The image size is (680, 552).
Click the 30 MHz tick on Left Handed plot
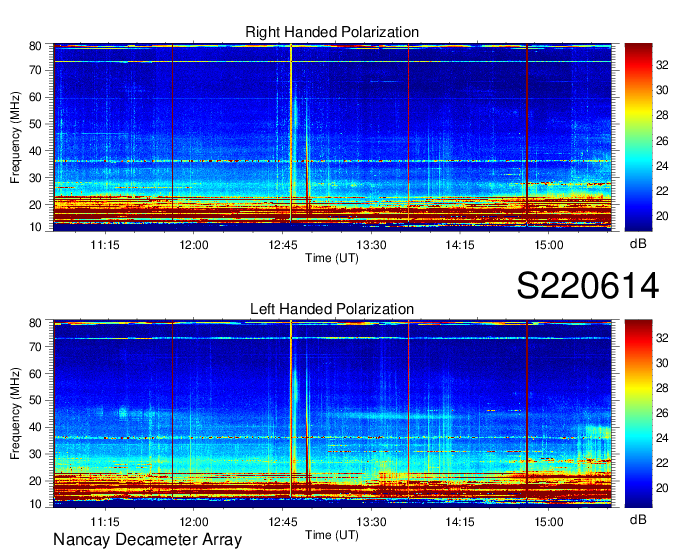click(x=36, y=454)
